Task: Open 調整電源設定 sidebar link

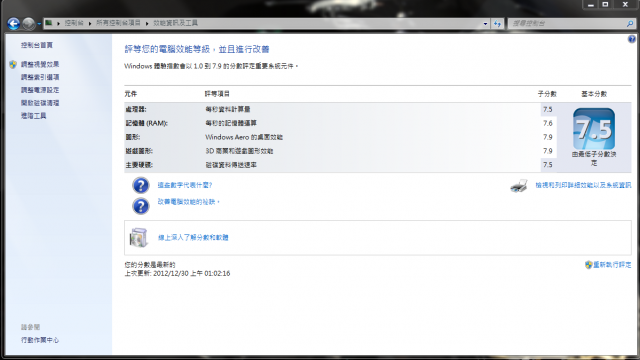Action: tap(40, 90)
